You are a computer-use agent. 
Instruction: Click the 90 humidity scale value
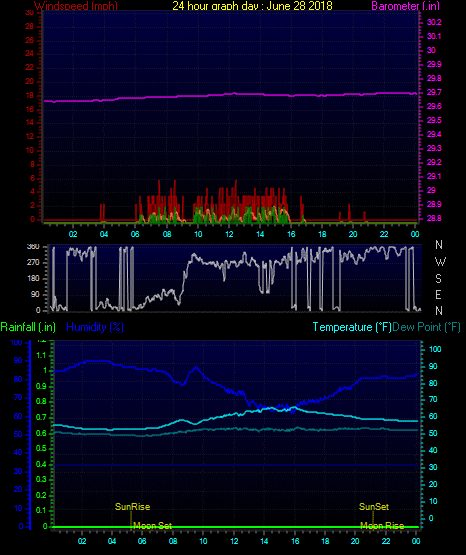(x=18, y=360)
